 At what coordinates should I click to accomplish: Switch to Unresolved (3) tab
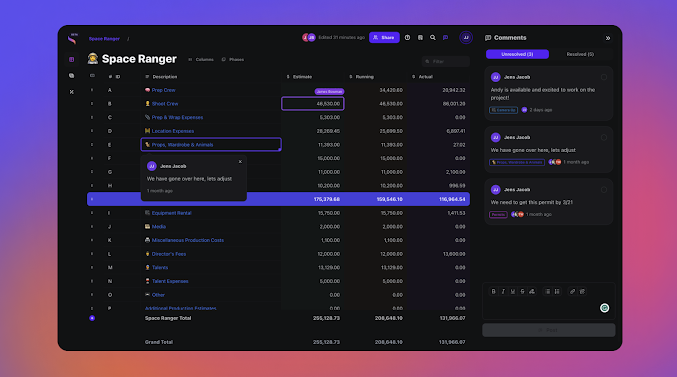coord(517,54)
